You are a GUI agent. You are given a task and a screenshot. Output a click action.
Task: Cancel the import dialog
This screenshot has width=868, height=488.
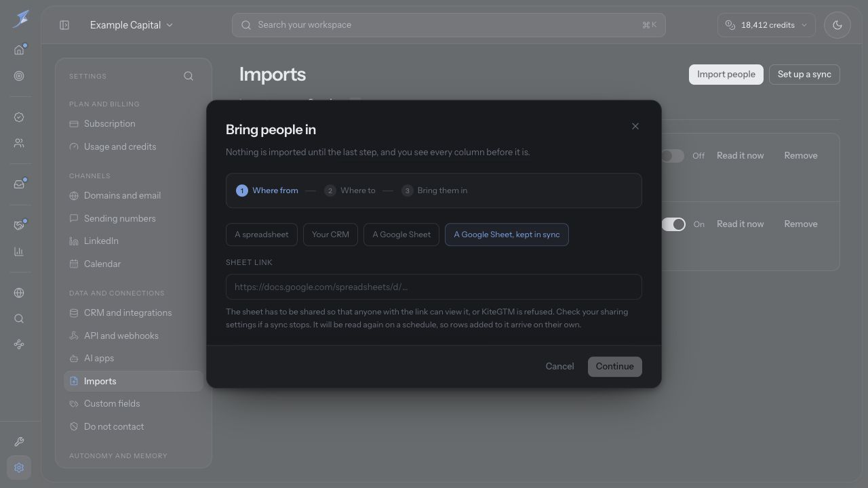[559, 367]
